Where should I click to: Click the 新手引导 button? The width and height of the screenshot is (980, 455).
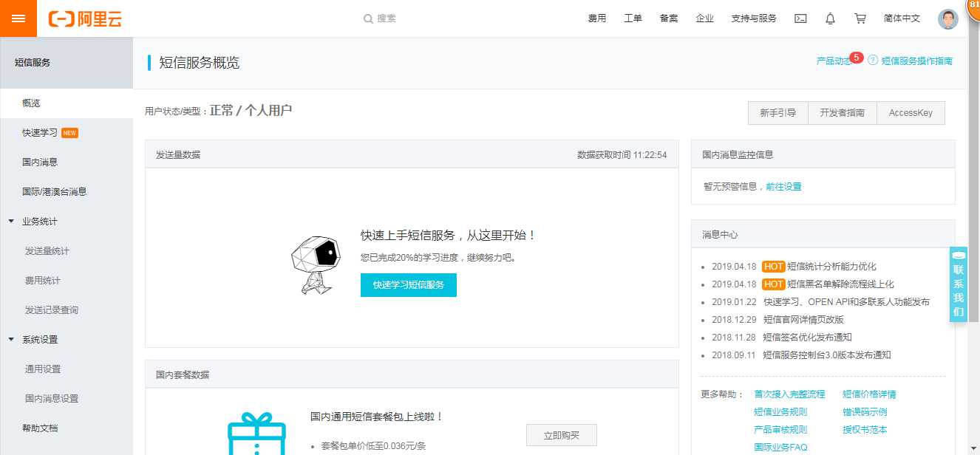pos(778,113)
